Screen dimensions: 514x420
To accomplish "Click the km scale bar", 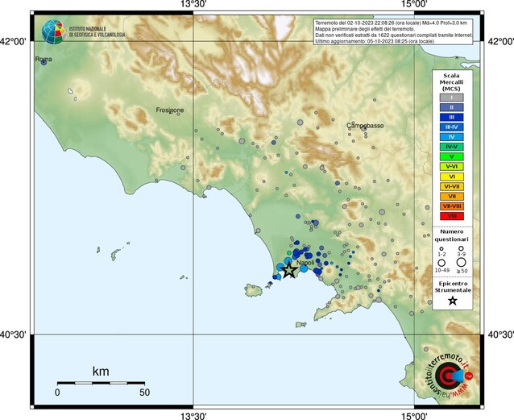I will (101, 383).
